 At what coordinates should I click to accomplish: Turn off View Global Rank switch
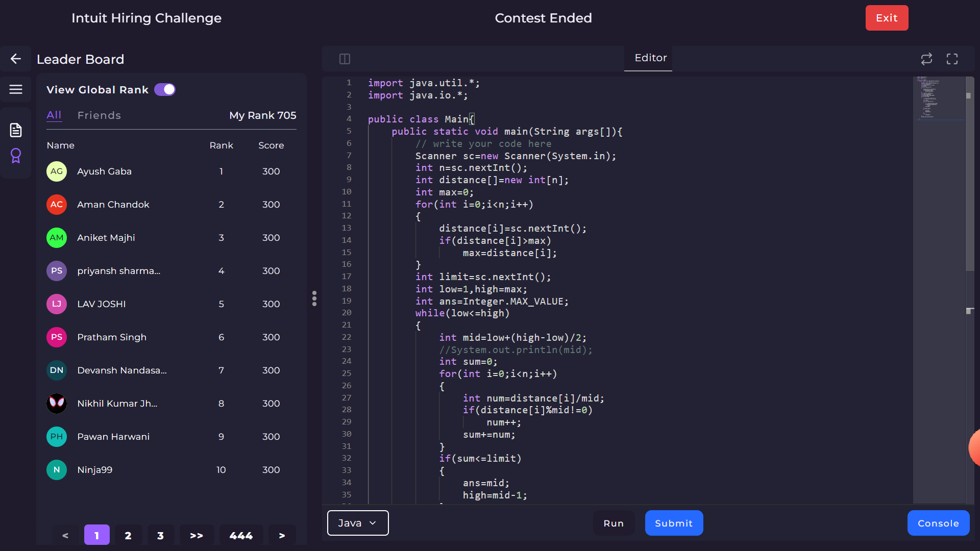tap(165, 90)
